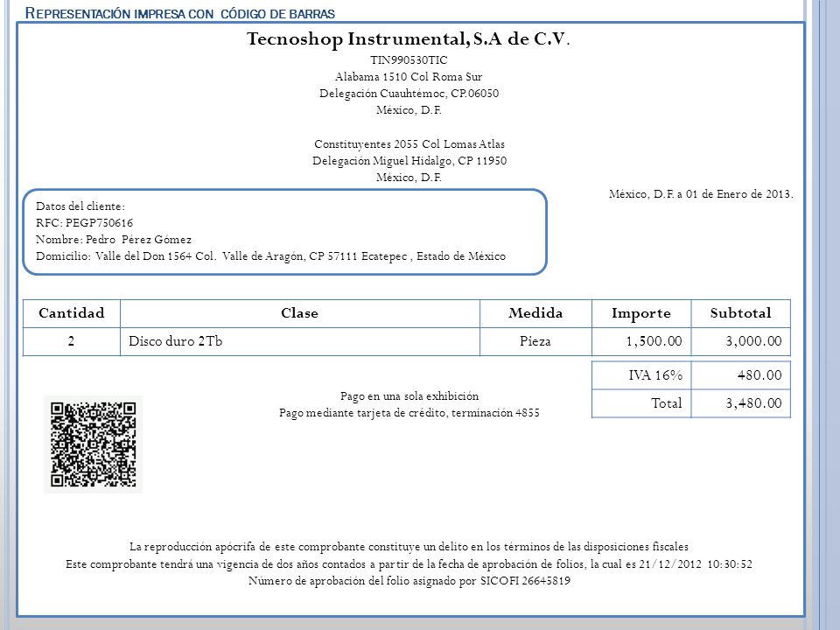Click the Pago en una sola exhibición text
This screenshot has height=630, width=840.
[409, 395]
